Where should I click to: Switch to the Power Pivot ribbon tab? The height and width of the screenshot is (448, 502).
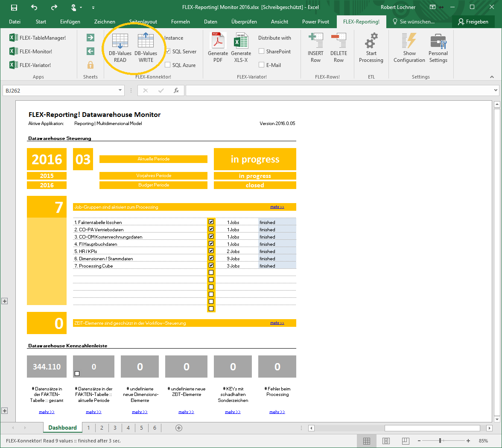[315, 22]
